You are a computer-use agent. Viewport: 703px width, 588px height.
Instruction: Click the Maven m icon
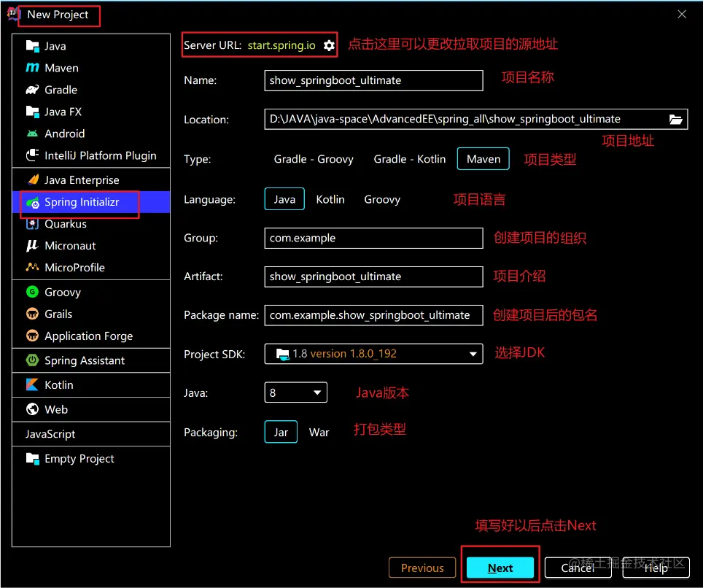coord(32,68)
